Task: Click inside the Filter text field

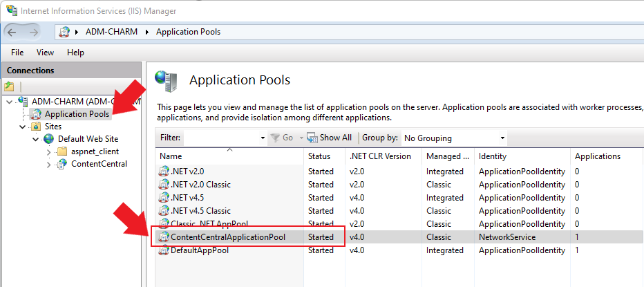Action: click(x=222, y=138)
